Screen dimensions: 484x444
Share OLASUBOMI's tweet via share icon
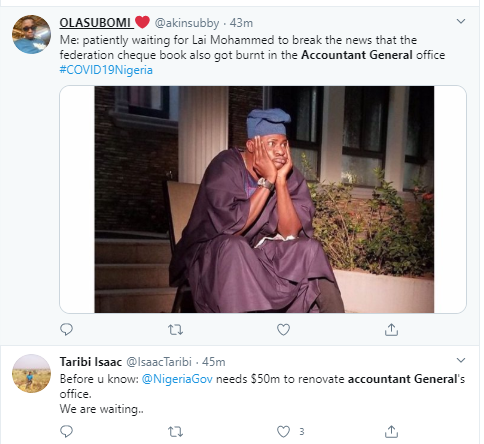[391, 330]
